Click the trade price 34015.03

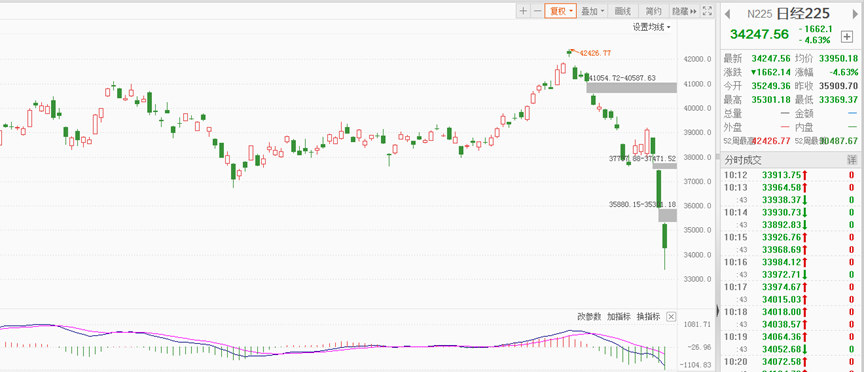click(x=780, y=299)
